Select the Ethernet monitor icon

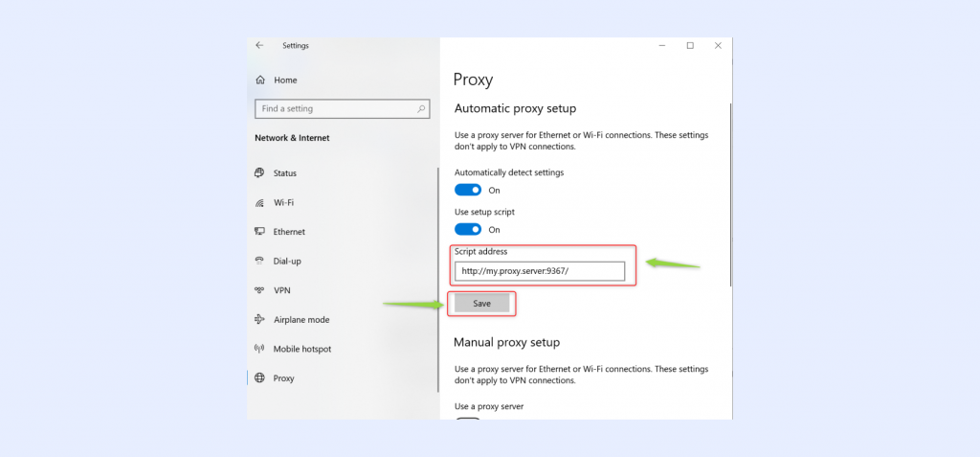coord(259,232)
